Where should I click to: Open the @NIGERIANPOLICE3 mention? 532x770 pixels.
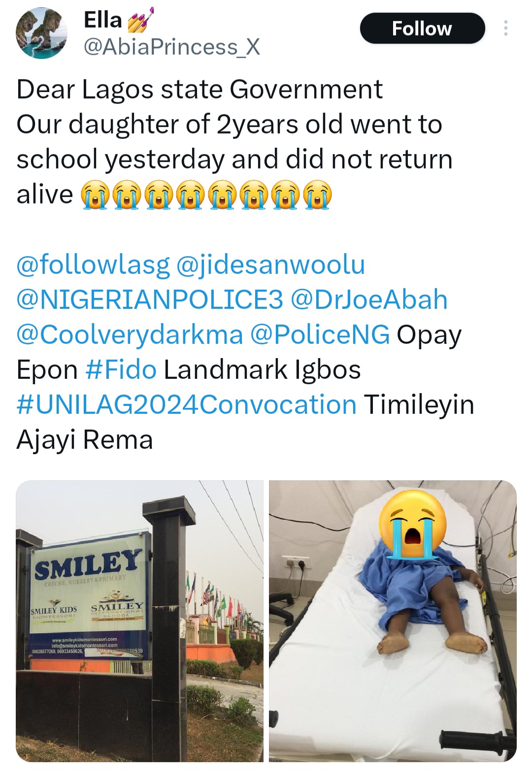point(150,300)
